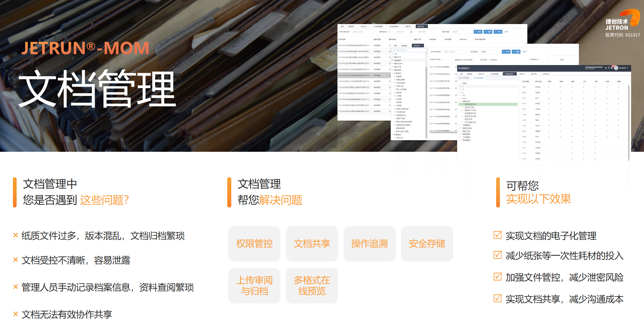The height and width of the screenshot is (331, 644).
Task: Open 文档回收站 tab in front screenshot
Action: tap(547, 74)
